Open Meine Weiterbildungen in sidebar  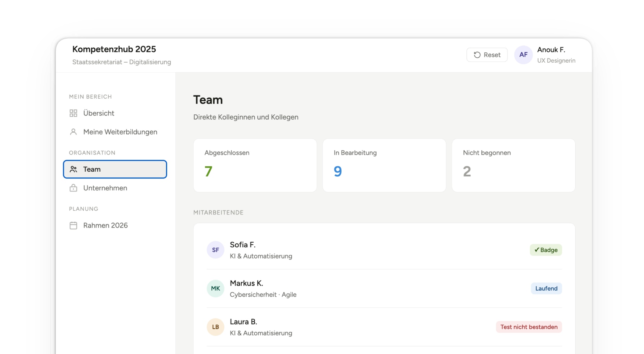click(115, 132)
